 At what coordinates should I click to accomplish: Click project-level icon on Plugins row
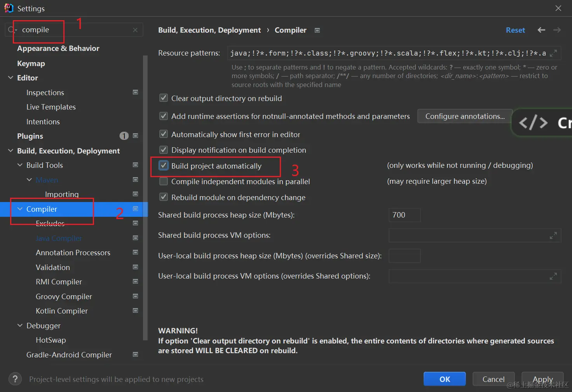(136, 136)
